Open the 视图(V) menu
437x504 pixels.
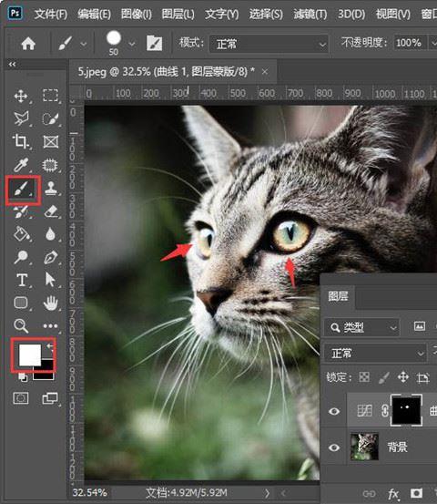393,15
